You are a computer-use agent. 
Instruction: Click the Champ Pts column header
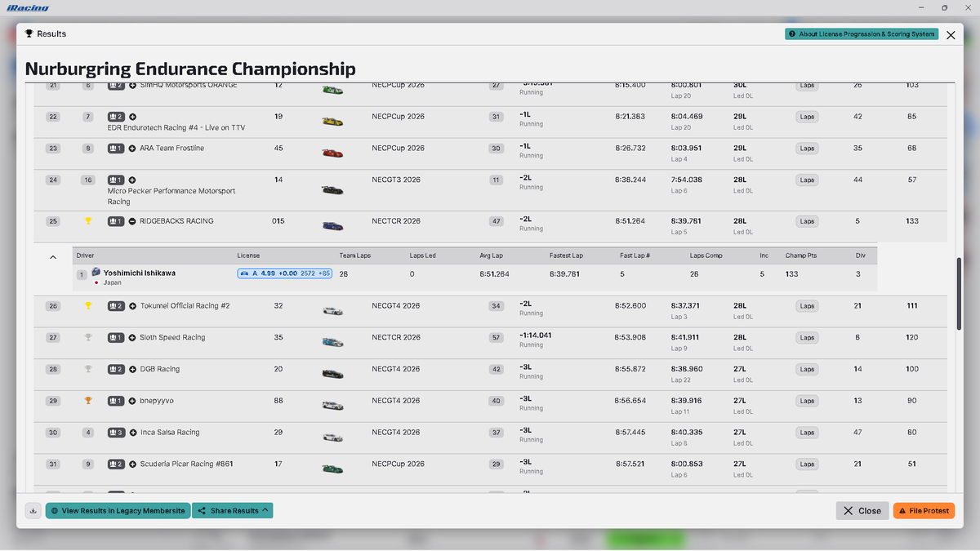click(800, 256)
